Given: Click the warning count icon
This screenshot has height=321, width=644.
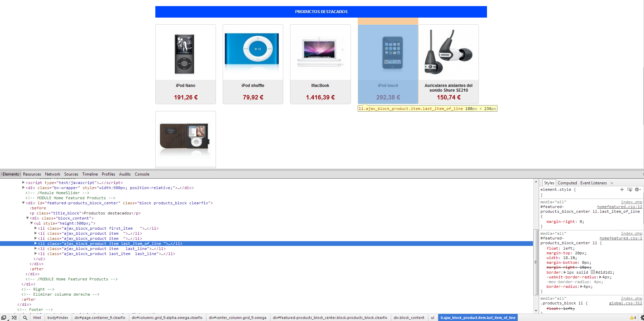Looking at the screenshot, I should coord(633,318).
